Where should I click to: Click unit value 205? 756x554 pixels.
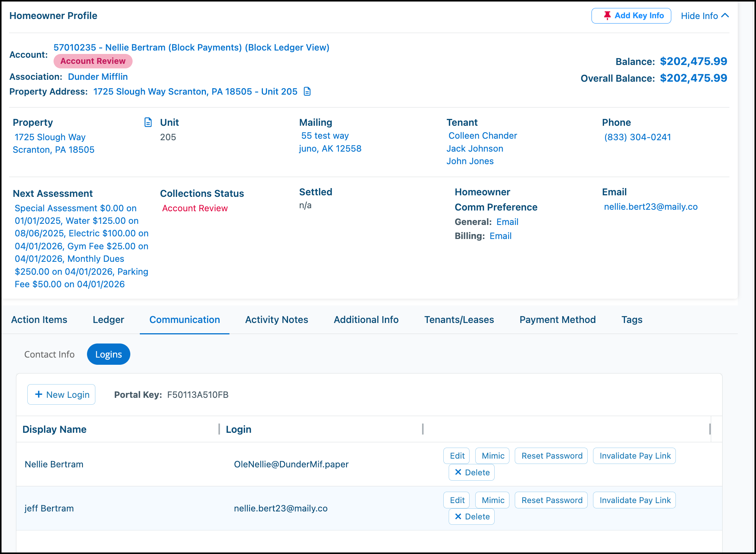pos(168,137)
